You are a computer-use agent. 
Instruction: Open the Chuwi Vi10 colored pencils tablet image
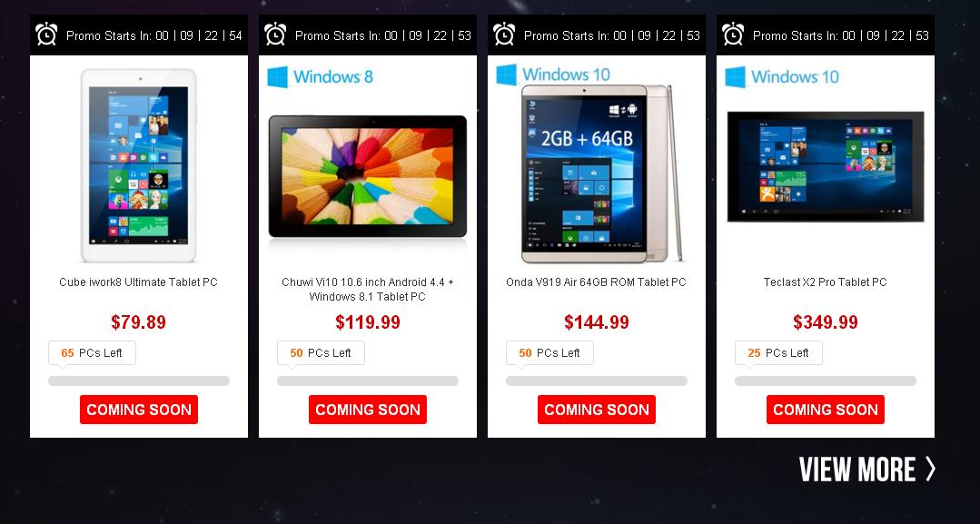pos(368,176)
